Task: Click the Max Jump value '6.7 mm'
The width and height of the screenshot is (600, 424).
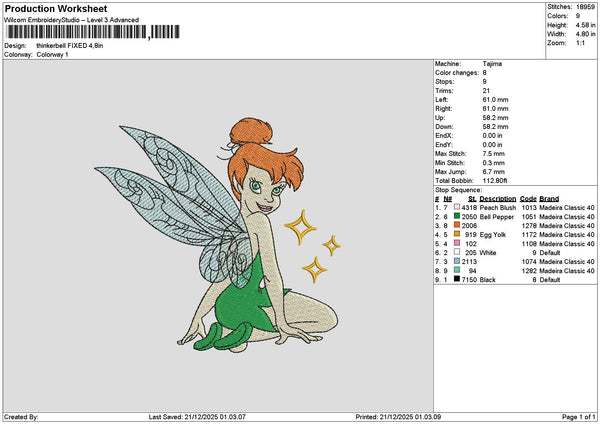Action: click(494, 172)
